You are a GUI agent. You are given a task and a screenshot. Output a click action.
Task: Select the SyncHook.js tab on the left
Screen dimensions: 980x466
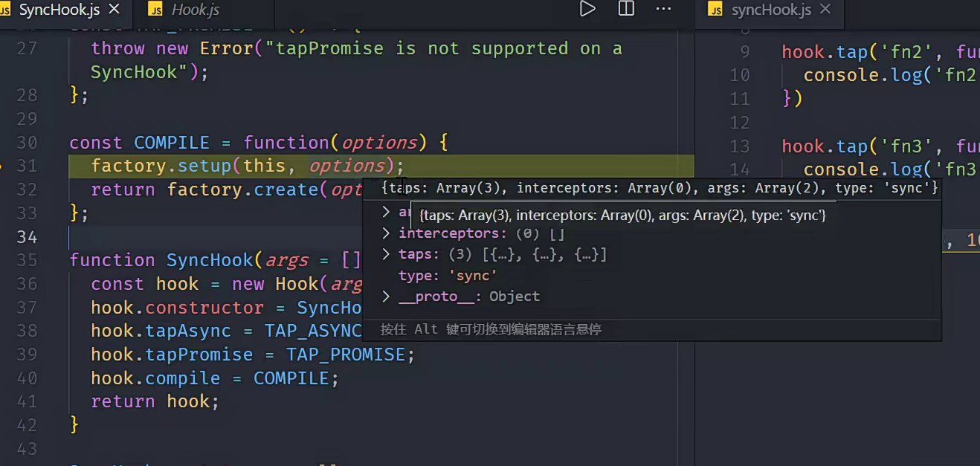click(59, 10)
